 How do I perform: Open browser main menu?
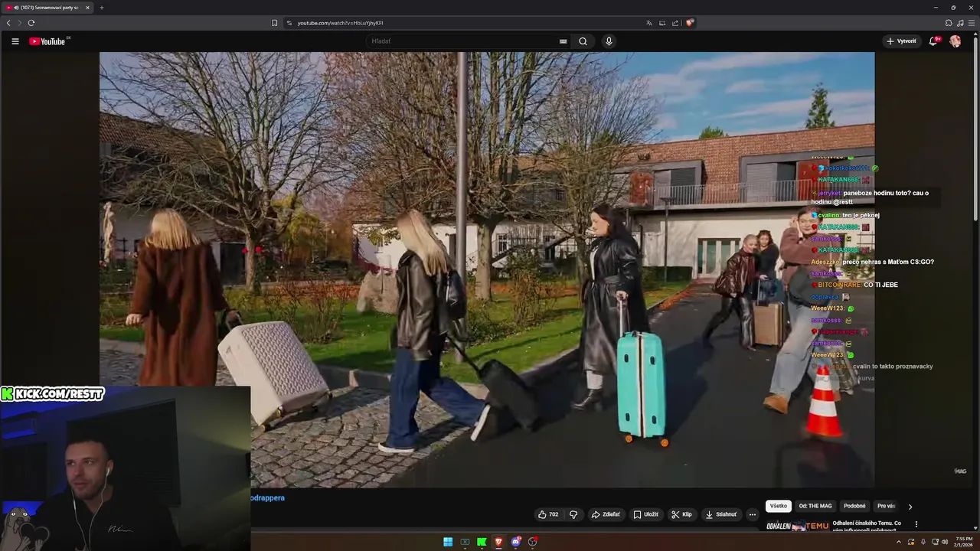pos(971,23)
